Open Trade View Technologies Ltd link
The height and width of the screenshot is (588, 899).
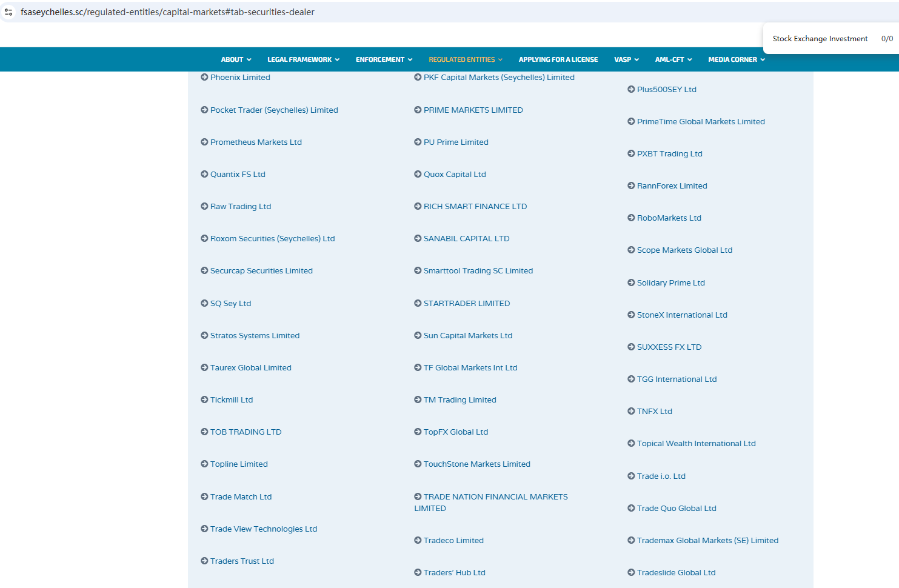pyautogui.click(x=264, y=529)
